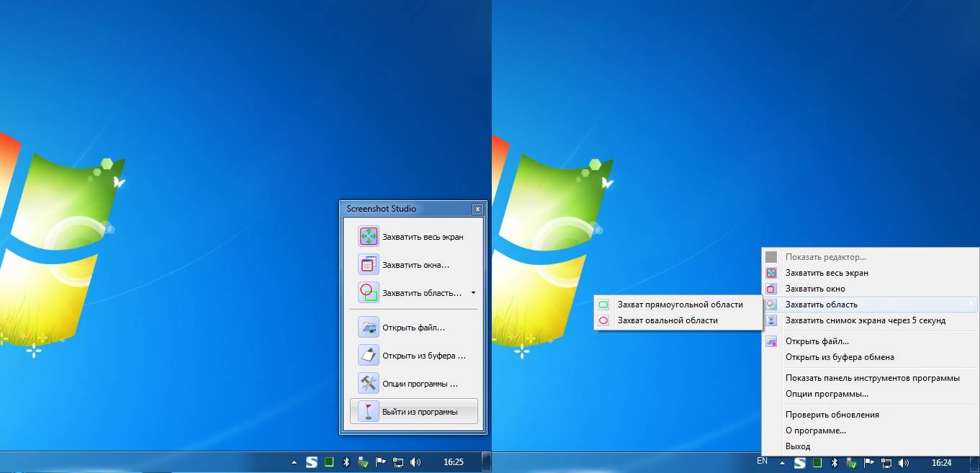
Task: Click network tray icon on 16:24 taskbar
Action: pos(886,462)
